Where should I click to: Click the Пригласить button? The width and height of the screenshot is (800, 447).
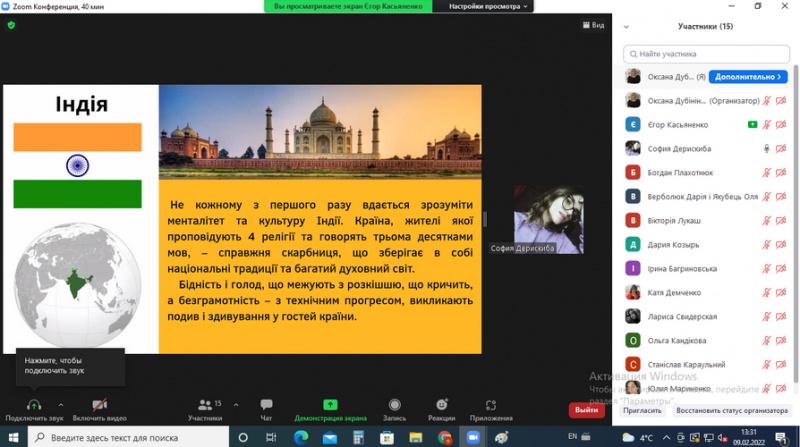(643, 410)
